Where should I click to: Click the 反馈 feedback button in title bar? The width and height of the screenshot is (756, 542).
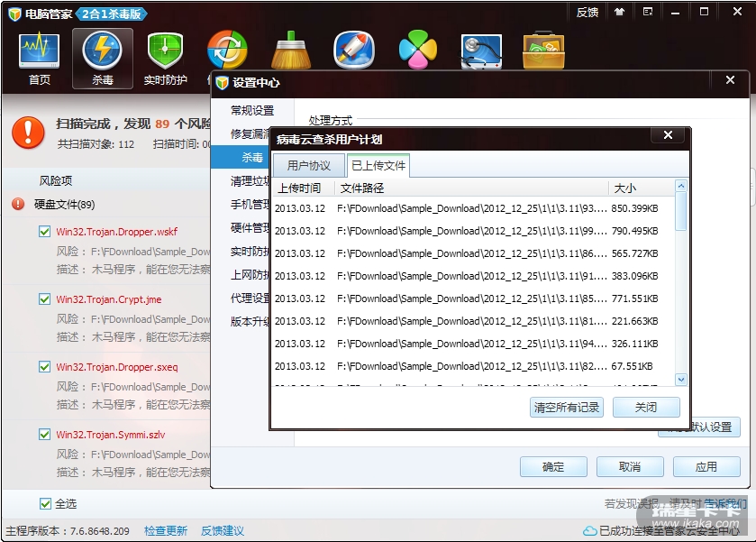(587, 12)
